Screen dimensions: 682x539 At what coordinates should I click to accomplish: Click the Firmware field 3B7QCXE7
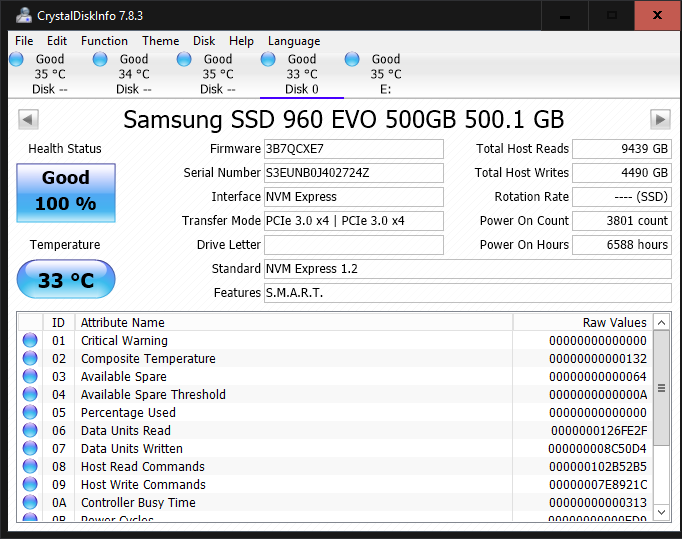[354, 149]
